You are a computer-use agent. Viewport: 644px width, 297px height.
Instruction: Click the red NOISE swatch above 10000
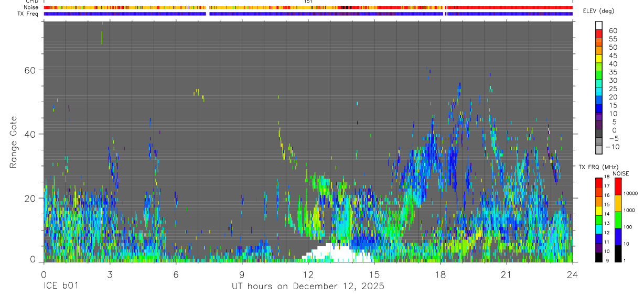618,186
